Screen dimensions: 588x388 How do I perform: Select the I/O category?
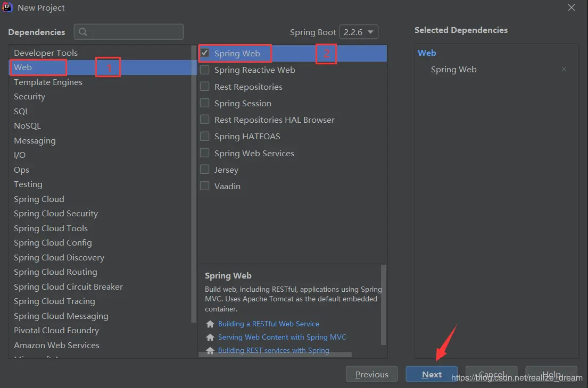click(100, 155)
